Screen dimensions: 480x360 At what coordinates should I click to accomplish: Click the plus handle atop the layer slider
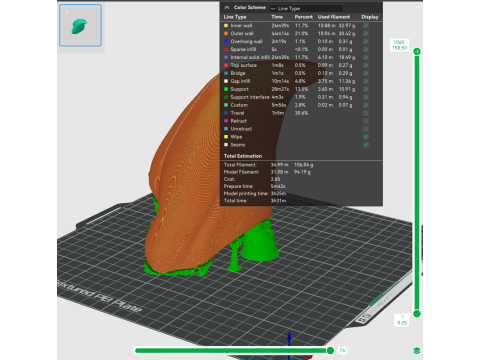(x=417, y=51)
